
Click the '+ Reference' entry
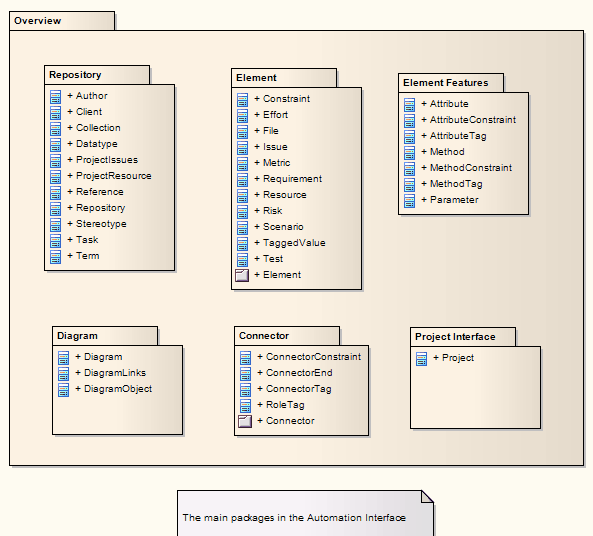pos(95,192)
